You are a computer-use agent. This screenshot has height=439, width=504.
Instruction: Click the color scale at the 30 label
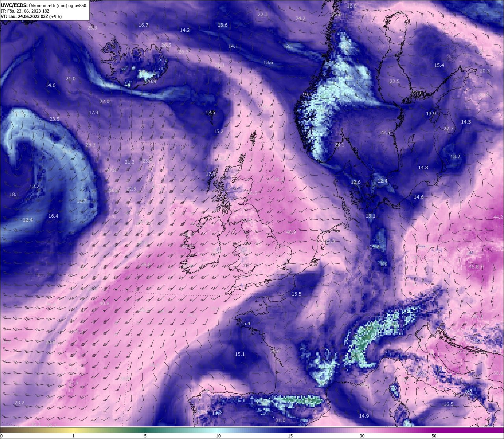(362, 436)
